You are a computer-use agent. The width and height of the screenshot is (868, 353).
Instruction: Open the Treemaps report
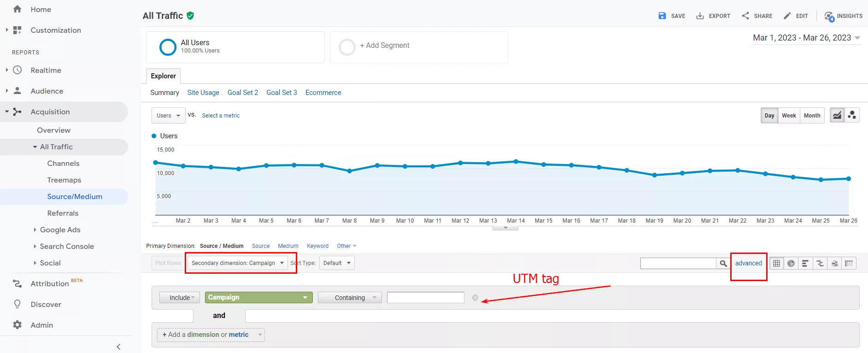(x=64, y=180)
